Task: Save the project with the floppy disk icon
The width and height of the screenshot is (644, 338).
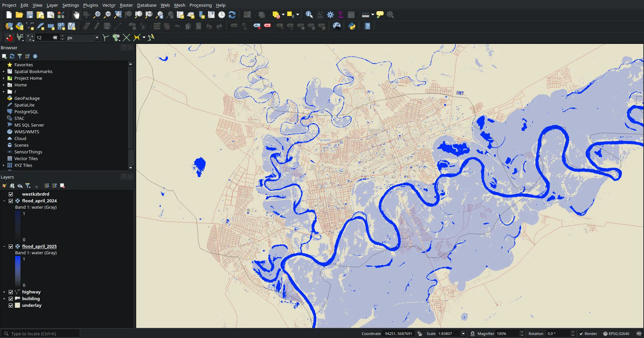Action: click(x=30, y=15)
